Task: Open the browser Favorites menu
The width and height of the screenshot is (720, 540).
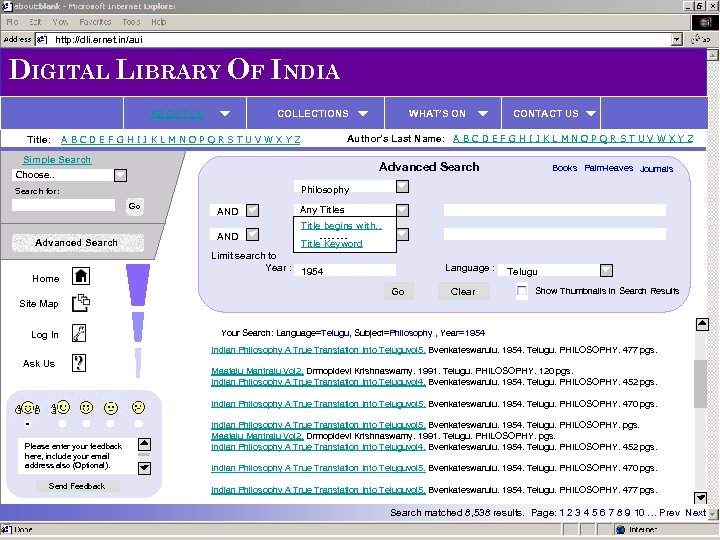Action: point(95,22)
